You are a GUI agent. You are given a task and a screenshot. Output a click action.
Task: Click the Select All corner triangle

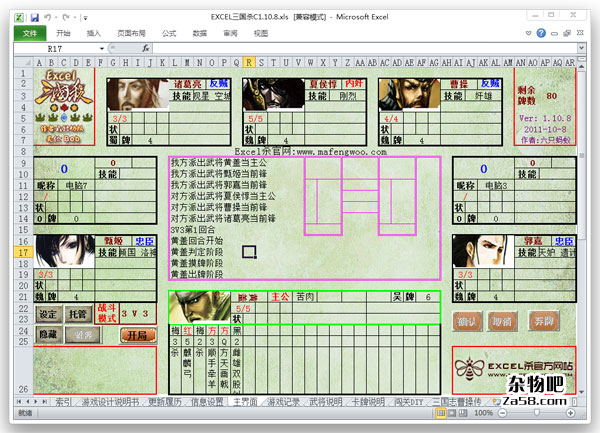[24, 62]
